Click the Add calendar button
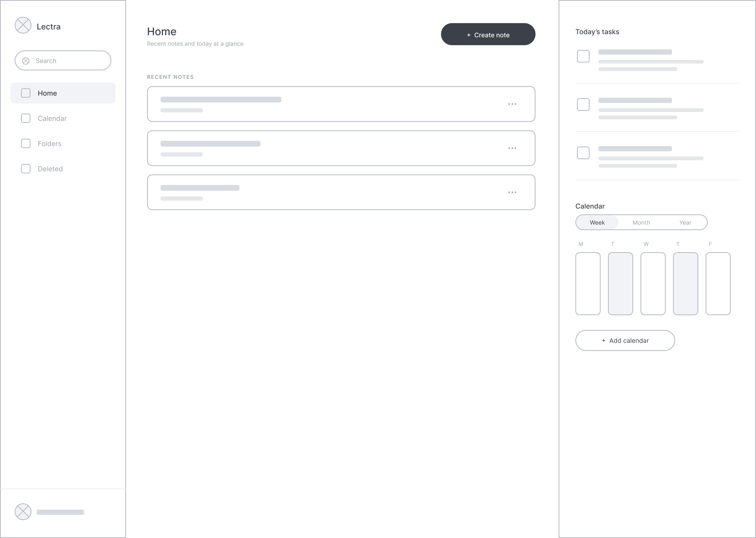Screen dimensions: 756x538 pyautogui.click(x=625, y=340)
